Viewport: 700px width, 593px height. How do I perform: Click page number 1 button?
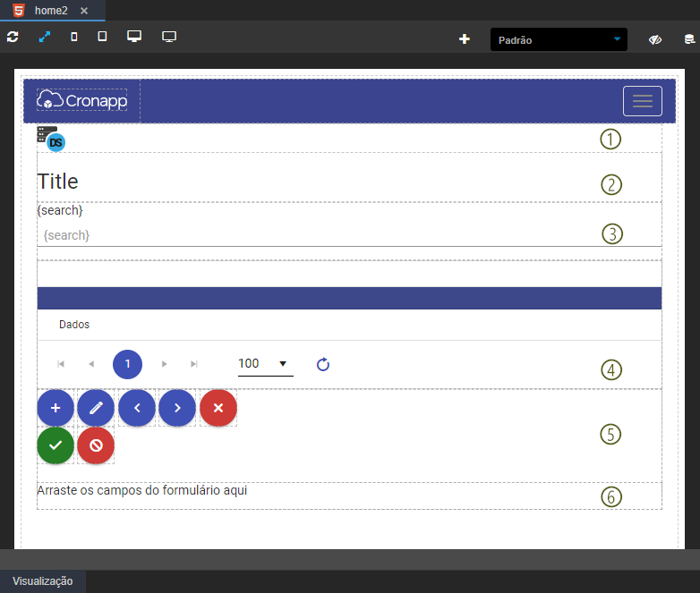point(127,364)
